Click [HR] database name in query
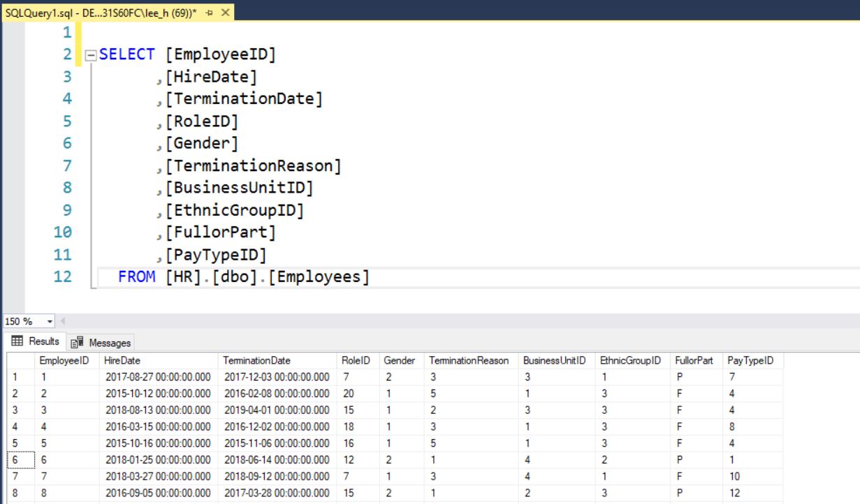Viewport: 860px width, 504px height. click(x=184, y=277)
